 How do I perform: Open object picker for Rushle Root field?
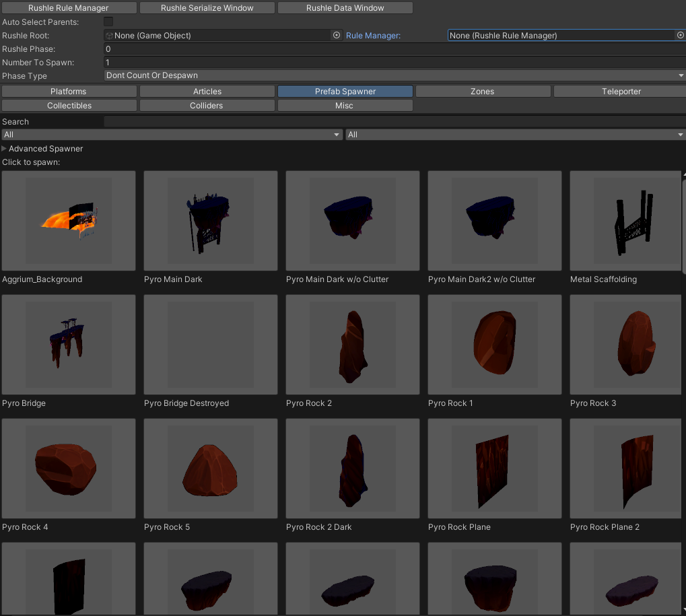coord(337,35)
